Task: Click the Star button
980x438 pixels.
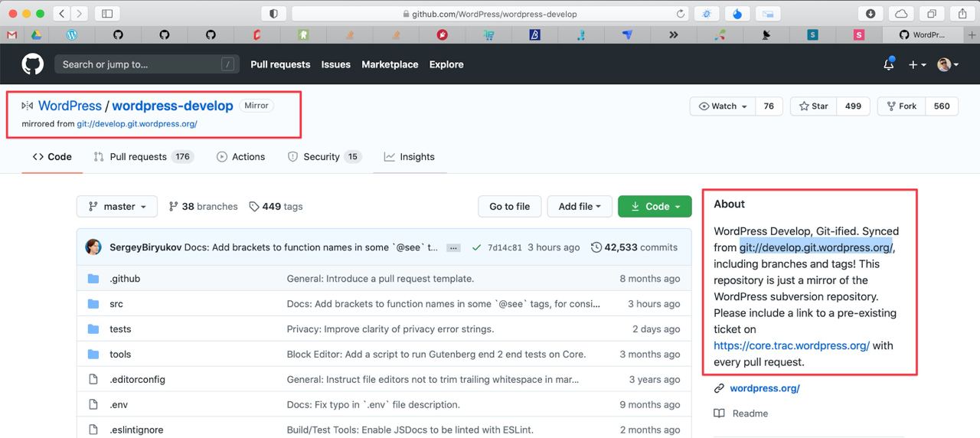Action: (813, 106)
